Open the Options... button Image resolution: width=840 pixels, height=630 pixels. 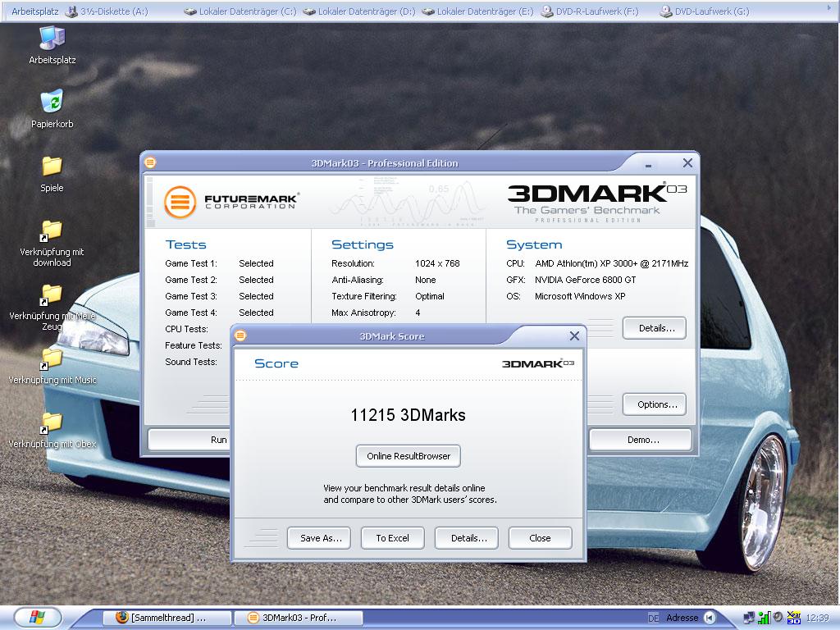[x=655, y=404]
